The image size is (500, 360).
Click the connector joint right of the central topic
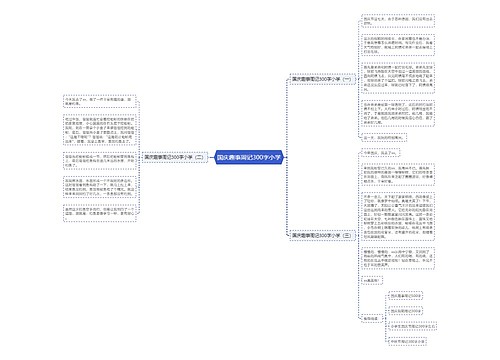coord(286,157)
